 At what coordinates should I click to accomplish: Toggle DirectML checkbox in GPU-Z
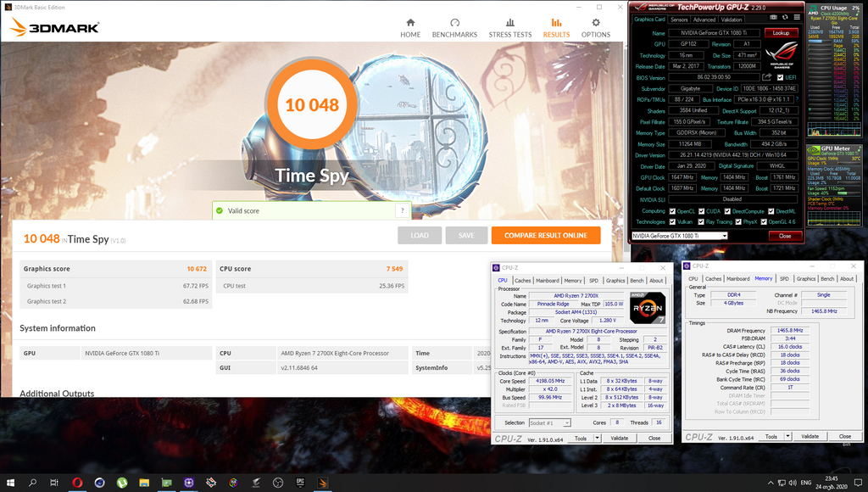[771, 211]
